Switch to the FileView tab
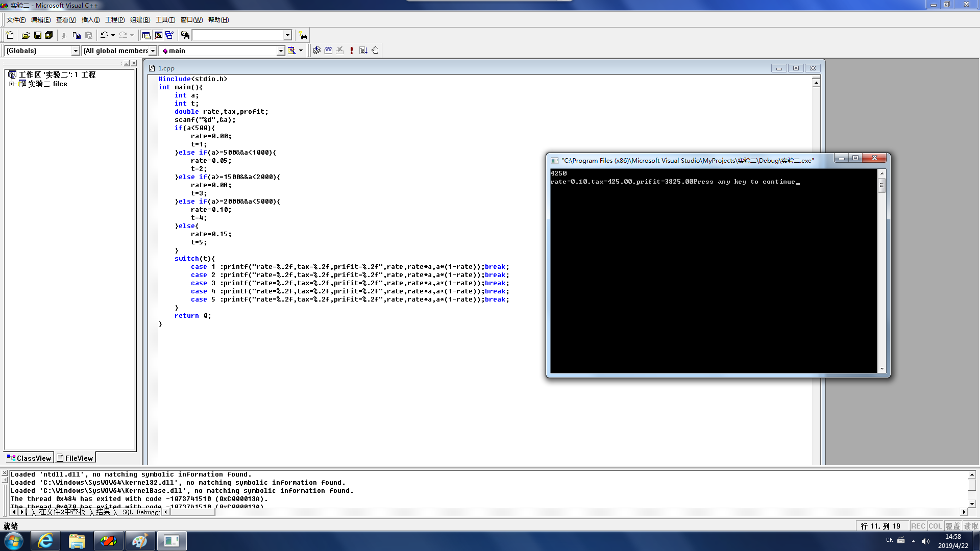Screen dimensions: 980x551 75,458
